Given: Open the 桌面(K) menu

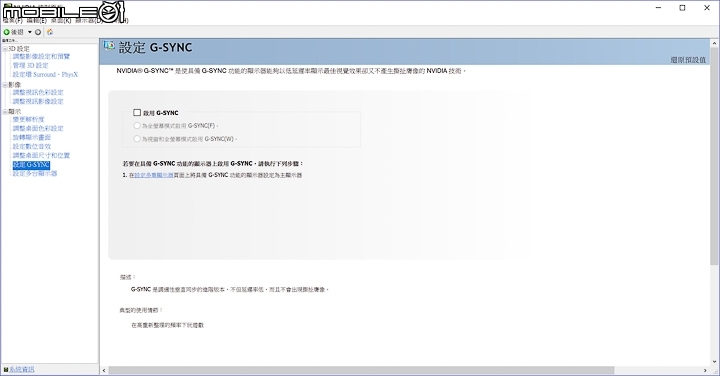Looking at the screenshot, I should [61, 21].
